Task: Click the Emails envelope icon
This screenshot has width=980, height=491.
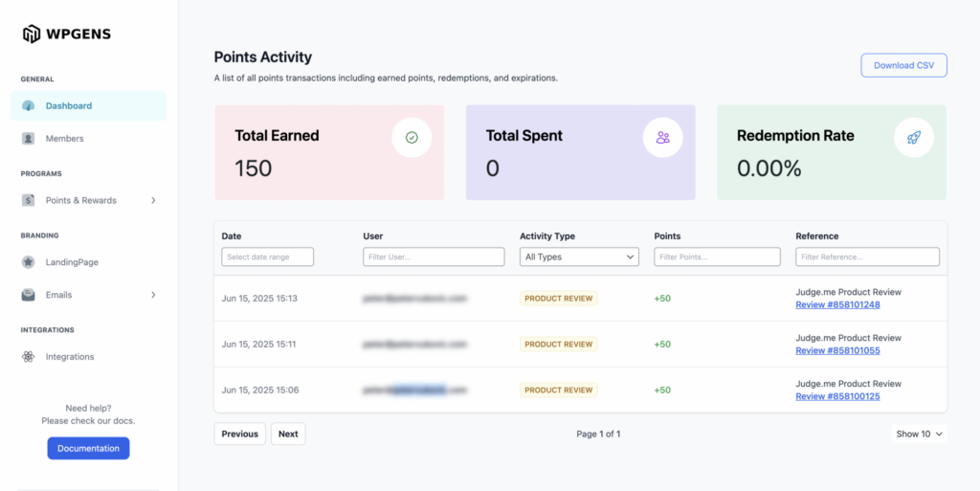Action: (29, 295)
